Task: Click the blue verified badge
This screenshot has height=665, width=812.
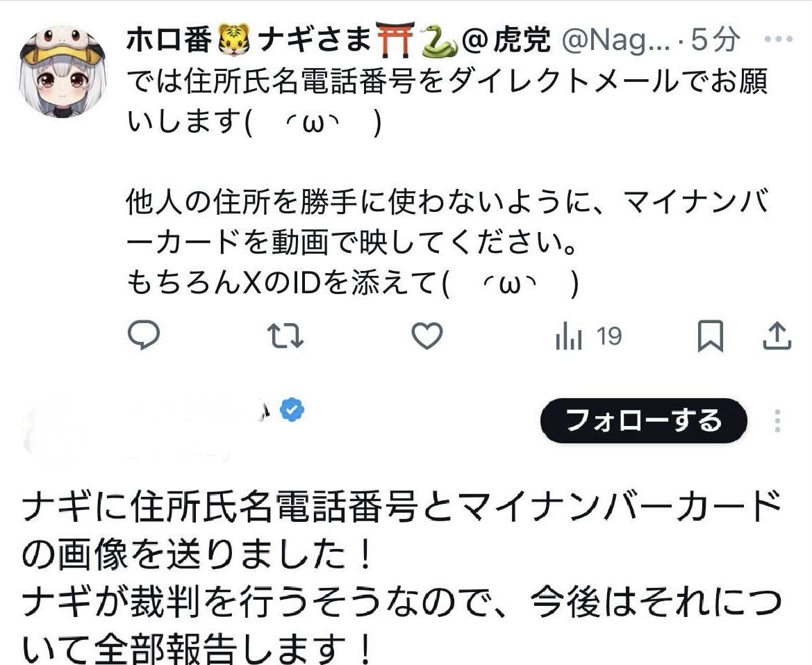Action: (292, 410)
